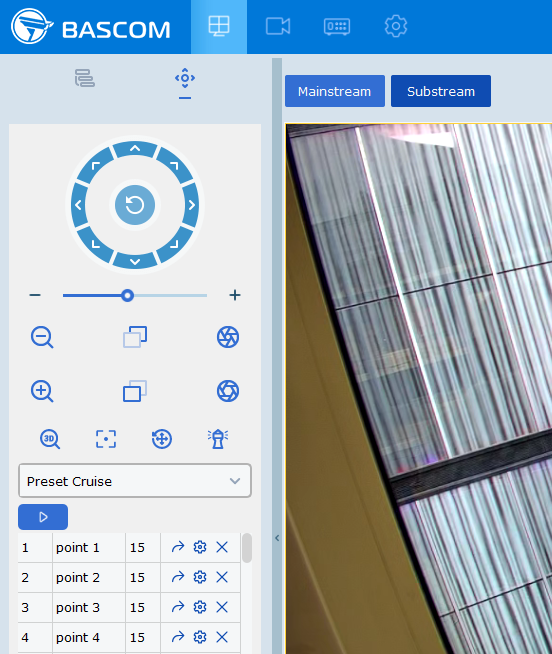552x654 pixels.
Task: Select the Mainstream video stream
Action: (335, 91)
